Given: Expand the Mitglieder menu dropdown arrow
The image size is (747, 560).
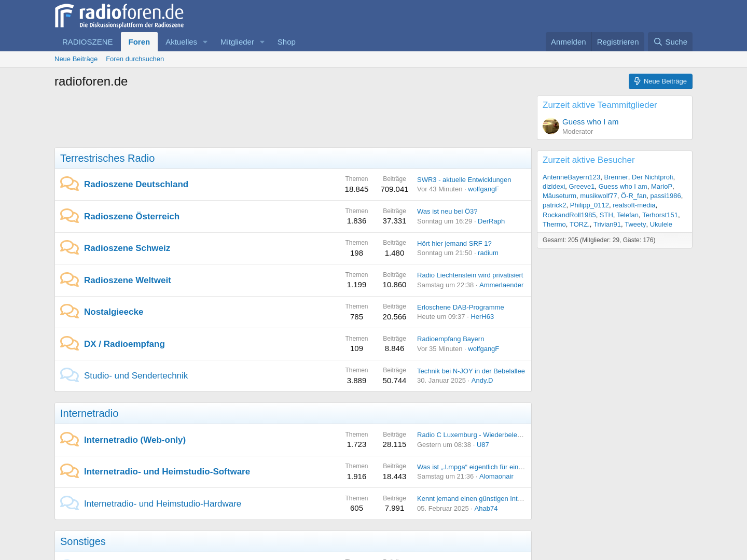Looking at the screenshot, I should point(262,42).
